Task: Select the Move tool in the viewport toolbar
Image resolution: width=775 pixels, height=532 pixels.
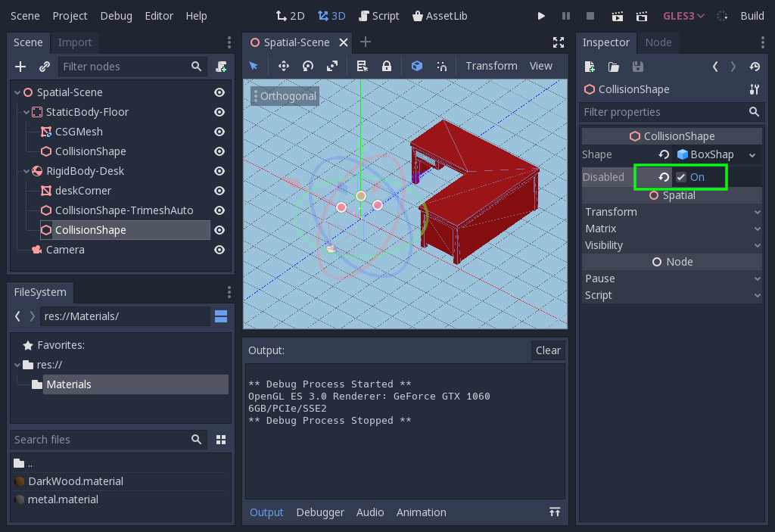Action: point(284,66)
